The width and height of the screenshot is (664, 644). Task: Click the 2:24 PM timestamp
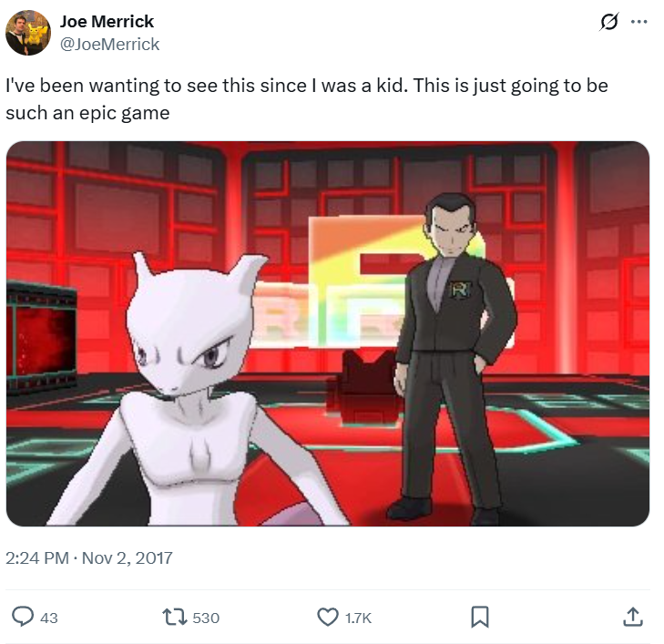(x=36, y=558)
